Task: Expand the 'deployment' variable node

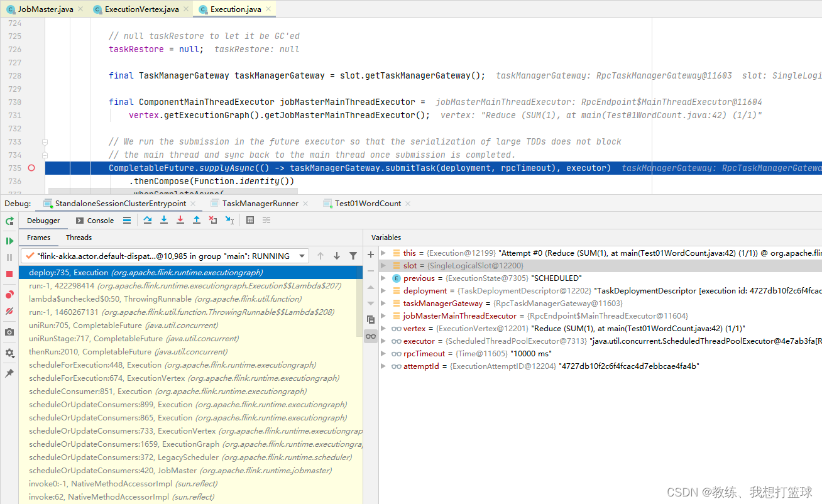Action: point(384,290)
